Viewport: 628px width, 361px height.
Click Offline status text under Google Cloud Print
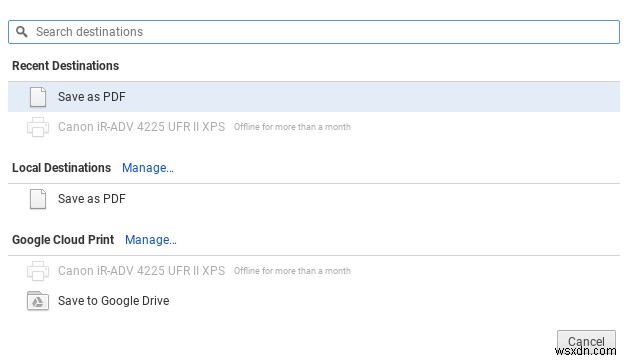pos(292,271)
